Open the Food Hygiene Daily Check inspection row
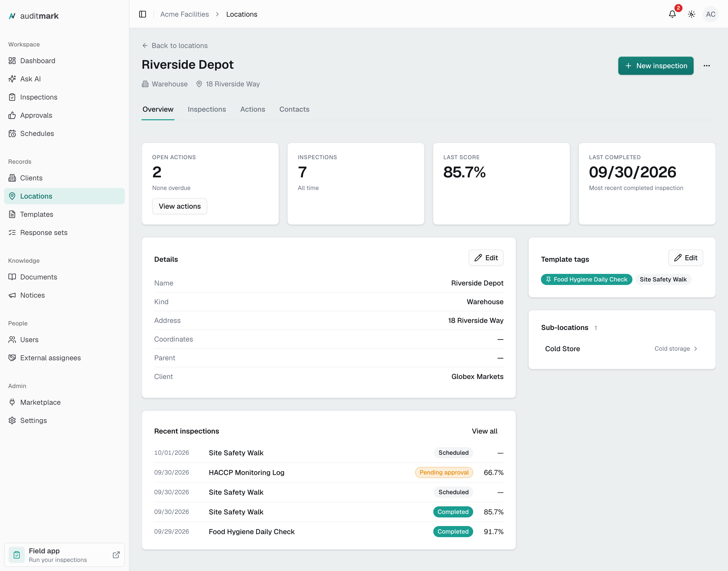The width and height of the screenshot is (728, 571). (328, 532)
